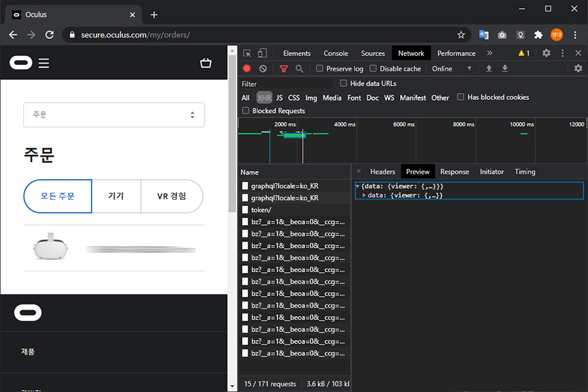The height and width of the screenshot is (392, 588).
Task: Open DevTools settings gear in top bar
Action: [x=546, y=53]
